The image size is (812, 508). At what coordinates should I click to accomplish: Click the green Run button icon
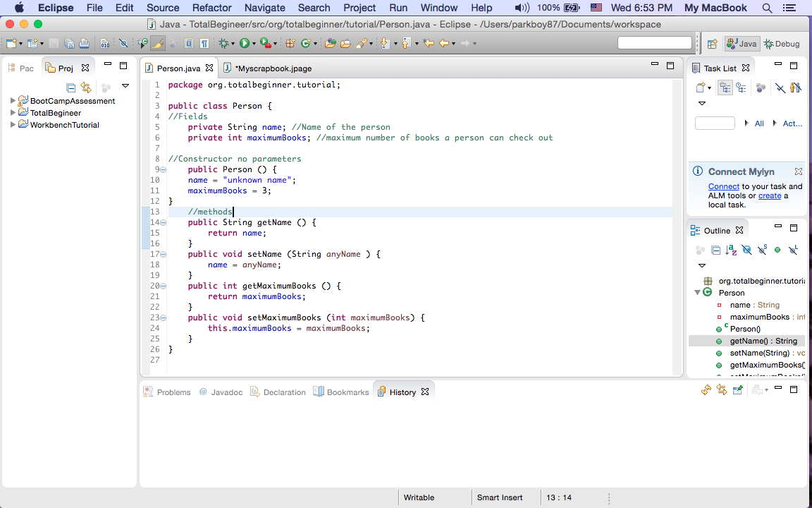[x=245, y=44]
